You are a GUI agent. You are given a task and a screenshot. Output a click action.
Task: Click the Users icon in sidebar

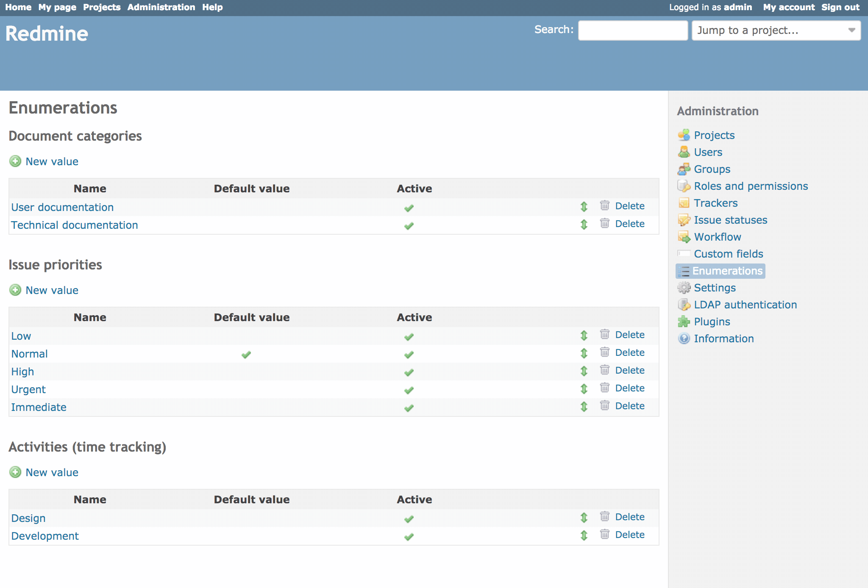(684, 152)
